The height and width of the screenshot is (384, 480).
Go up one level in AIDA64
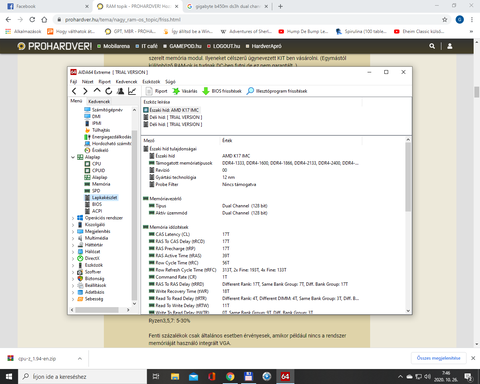click(x=97, y=91)
